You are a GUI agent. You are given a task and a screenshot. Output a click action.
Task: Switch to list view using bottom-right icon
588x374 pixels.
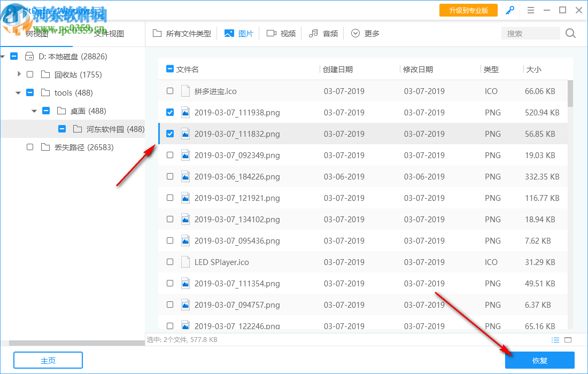pyautogui.click(x=555, y=339)
